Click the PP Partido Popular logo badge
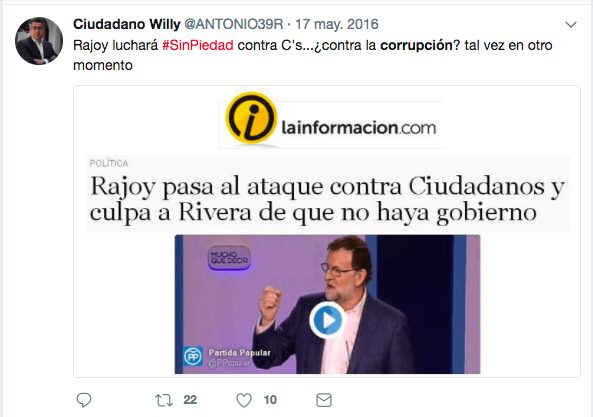This screenshot has height=417, width=593. coord(193,357)
